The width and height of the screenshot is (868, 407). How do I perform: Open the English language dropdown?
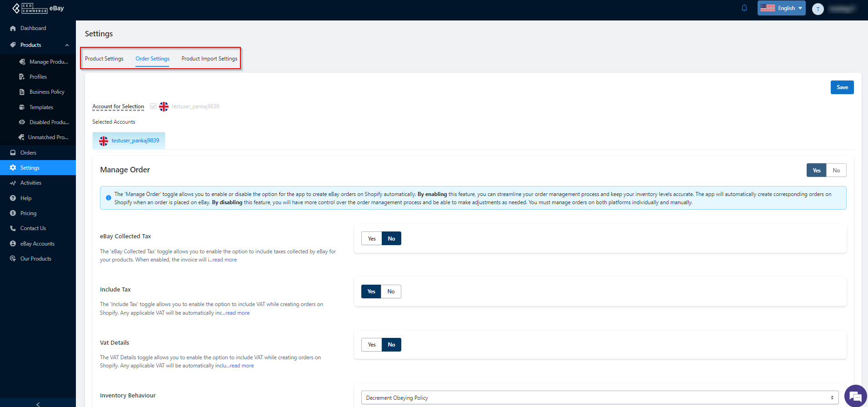coord(781,8)
